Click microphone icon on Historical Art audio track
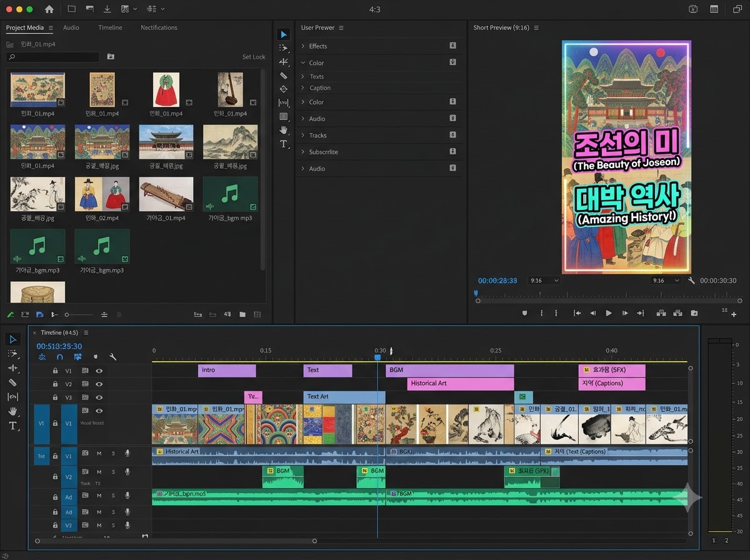 [x=127, y=454]
